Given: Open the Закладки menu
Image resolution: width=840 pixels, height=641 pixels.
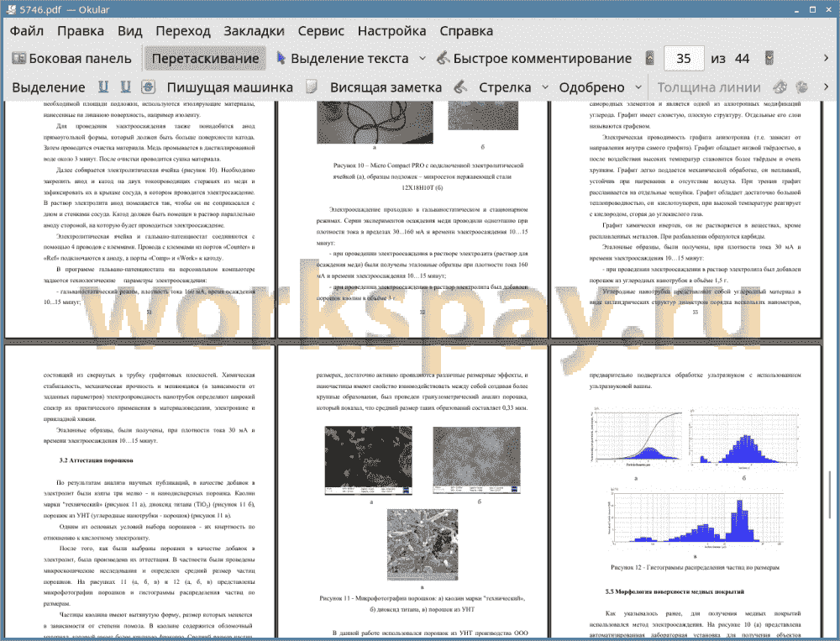Looking at the screenshot, I should click(x=254, y=31).
